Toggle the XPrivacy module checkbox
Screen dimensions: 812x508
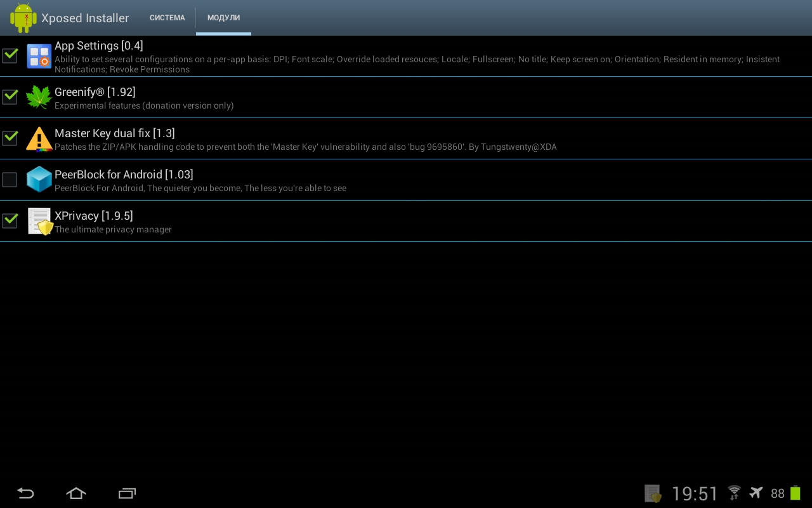(x=10, y=220)
